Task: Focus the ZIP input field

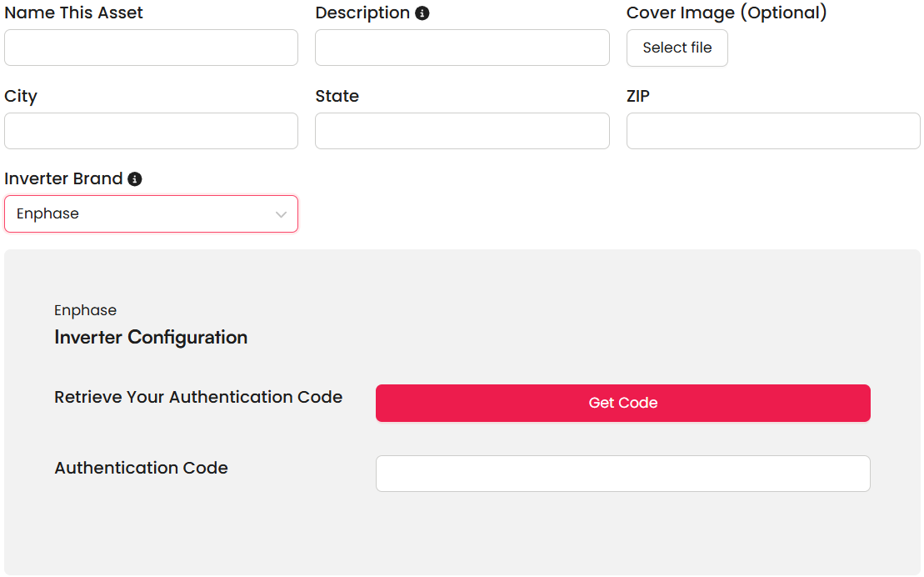Action: tap(773, 131)
